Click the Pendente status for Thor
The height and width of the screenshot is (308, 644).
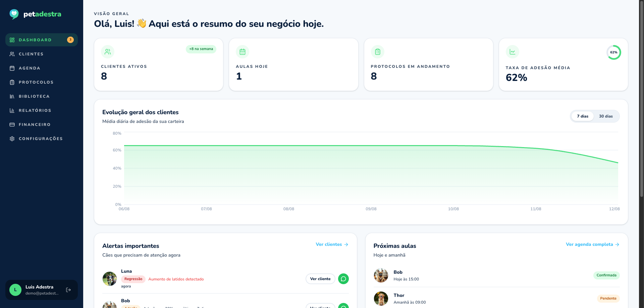(x=608, y=299)
